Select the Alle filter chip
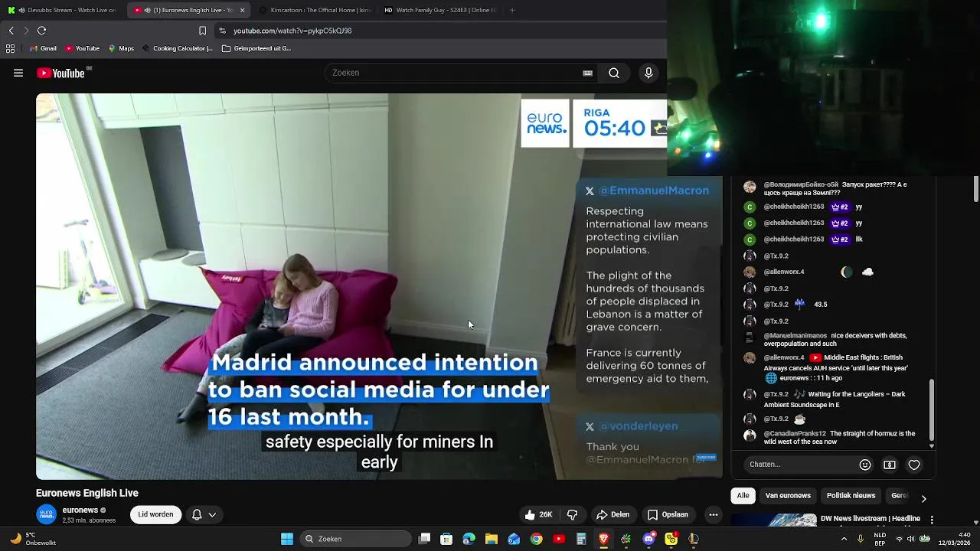This screenshot has height=551, width=980. (743, 496)
